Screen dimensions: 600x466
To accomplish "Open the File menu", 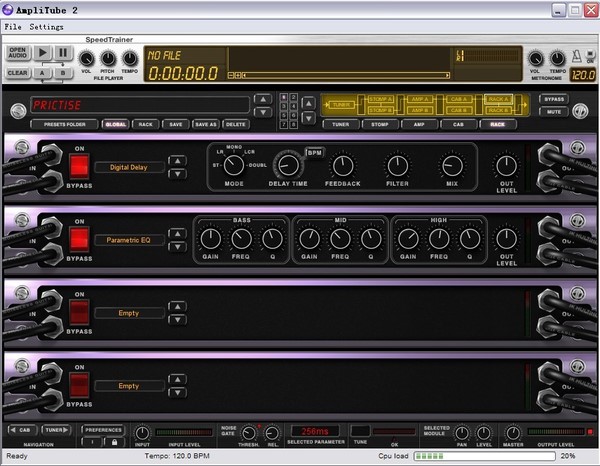I will point(13,27).
